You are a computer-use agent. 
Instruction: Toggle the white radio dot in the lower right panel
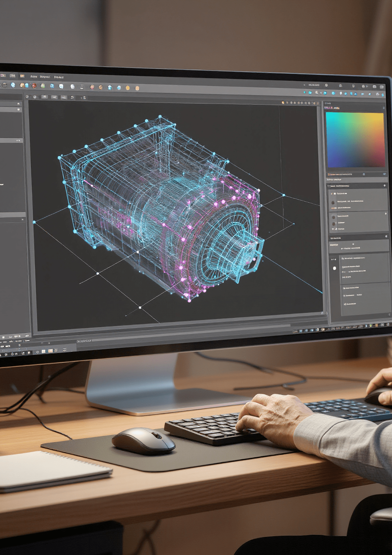click(334, 268)
